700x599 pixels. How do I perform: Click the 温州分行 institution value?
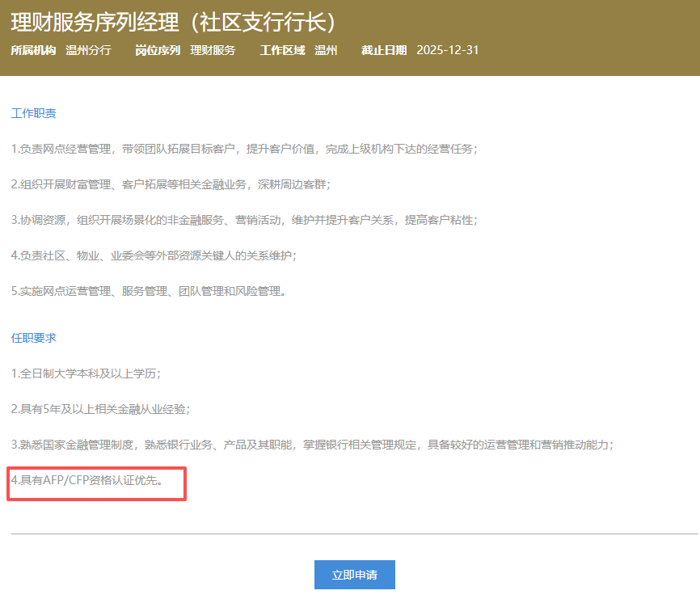[88, 50]
